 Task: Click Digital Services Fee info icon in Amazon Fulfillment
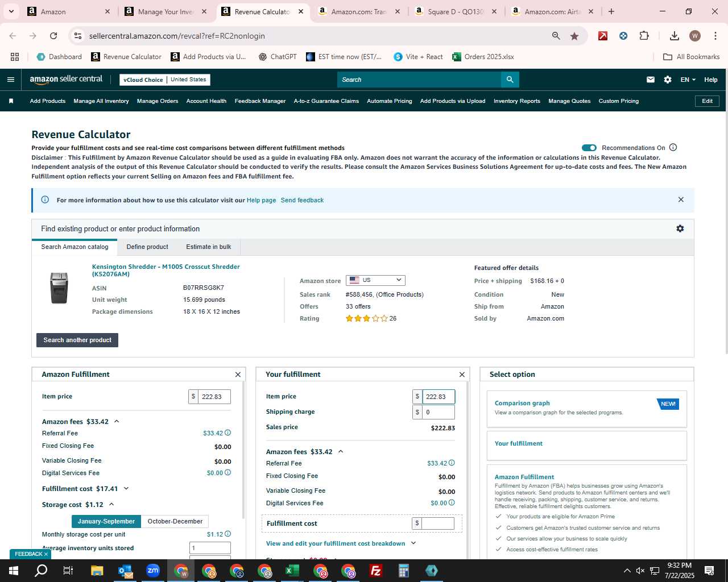click(228, 473)
